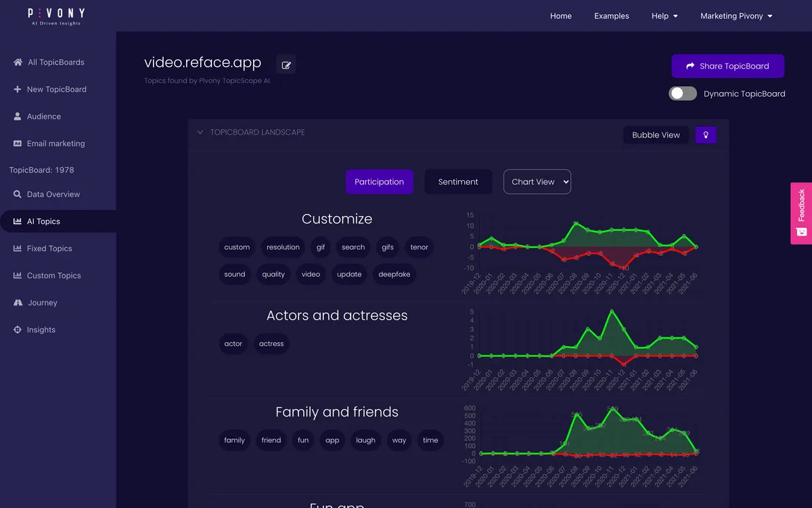Click the resolution keyword tag
812x508 pixels.
pos(283,247)
